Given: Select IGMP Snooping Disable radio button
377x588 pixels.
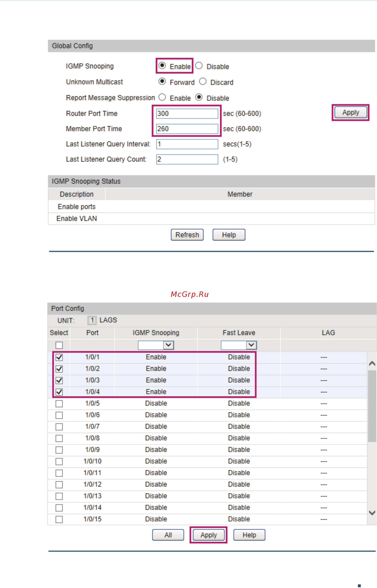Looking at the screenshot, I should (199, 66).
